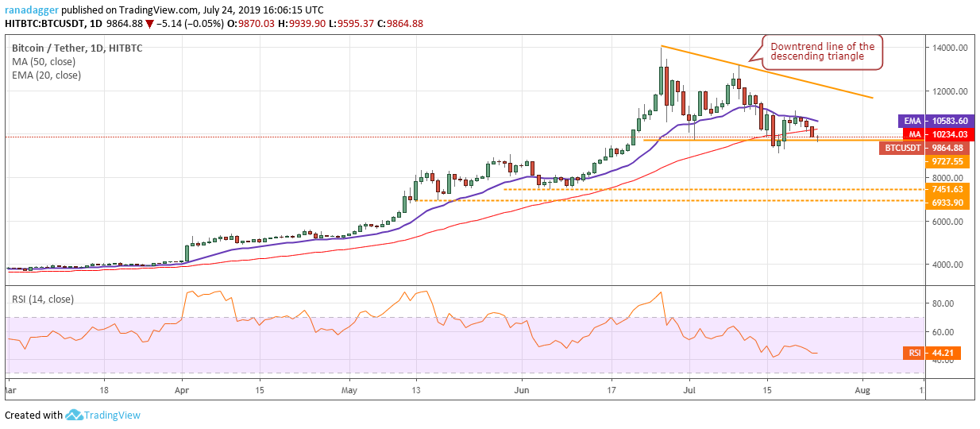Click the 9727.55 support level label
Image resolution: width=980 pixels, height=429 pixels.
pyautogui.click(x=947, y=161)
